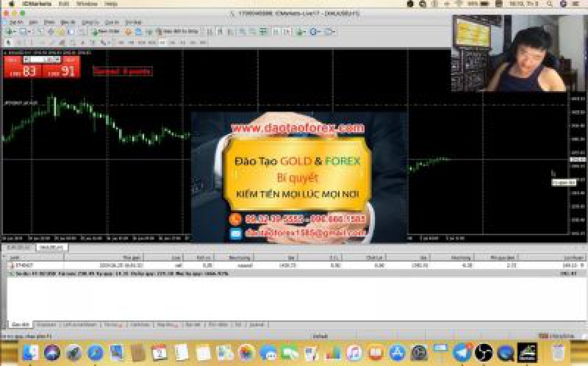588x366 pixels.
Task: Open the Chèn (Insert) menu
Action: click(49, 22)
